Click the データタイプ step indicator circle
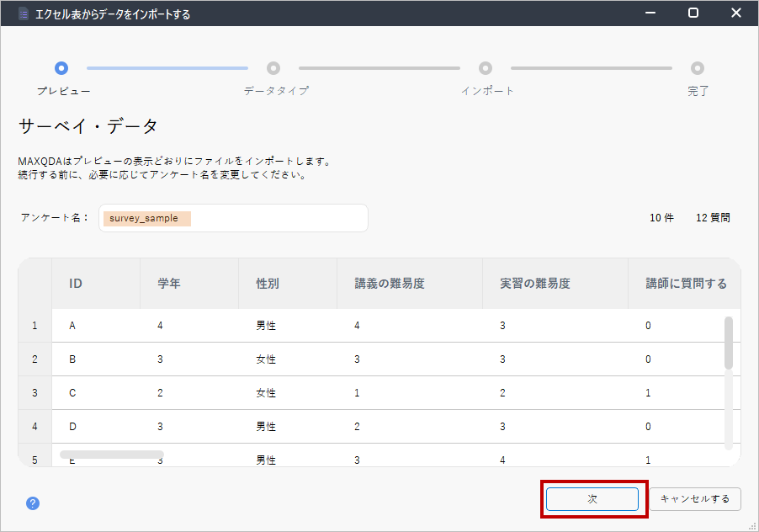This screenshot has width=759, height=532. point(273,68)
